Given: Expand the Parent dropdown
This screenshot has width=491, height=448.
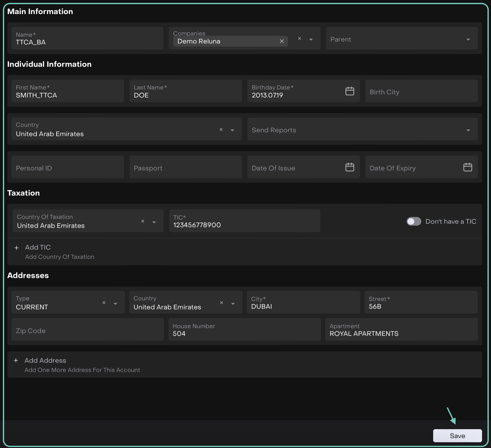Looking at the screenshot, I should pyautogui.click(x=468, y=40).
